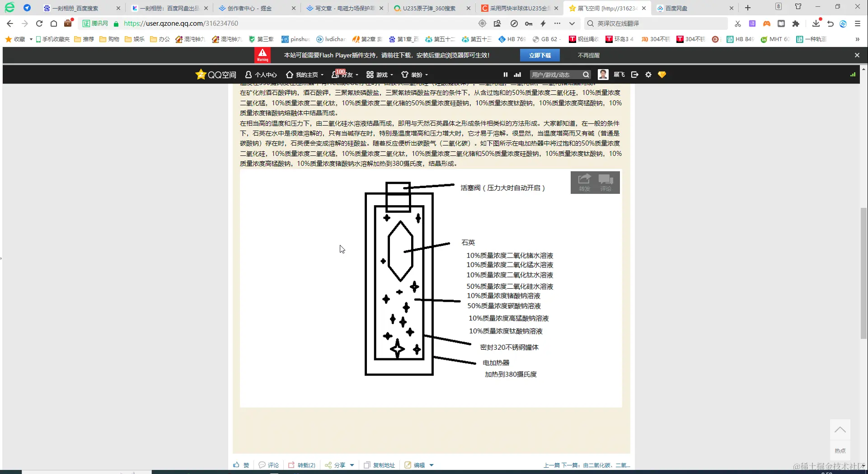
Task: Click the yellow diamond VIP icon
Action: tap(662, 75)
